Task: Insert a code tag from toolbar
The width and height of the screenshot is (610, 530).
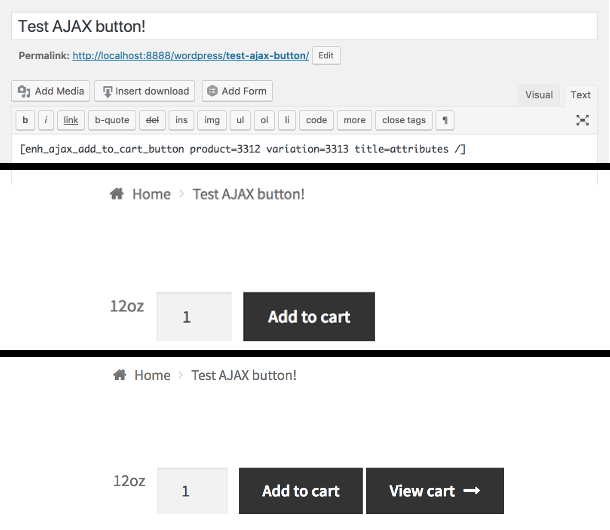Action: [x=316, y=120]
